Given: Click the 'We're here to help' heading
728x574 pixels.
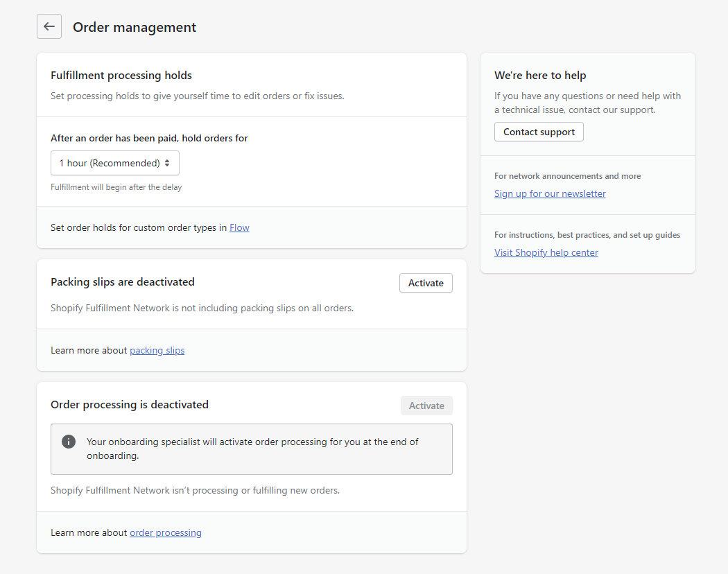Looking at the screenshot, I should point(540,75).
